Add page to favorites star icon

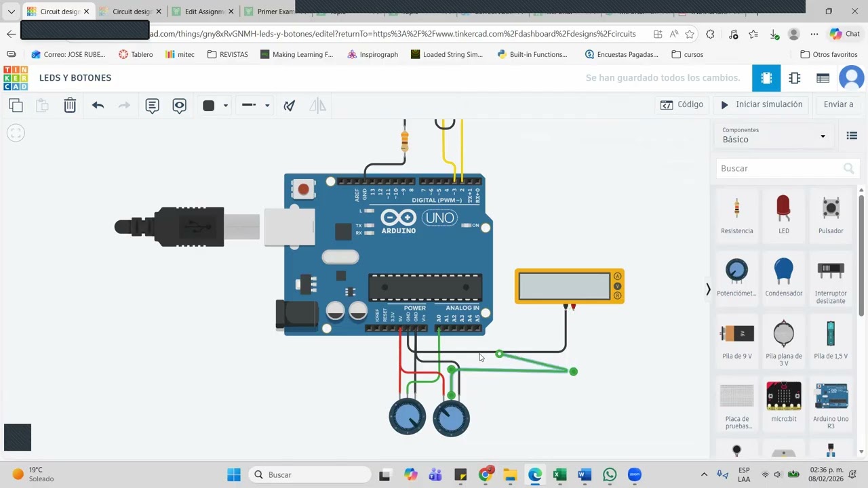[690, 34]
